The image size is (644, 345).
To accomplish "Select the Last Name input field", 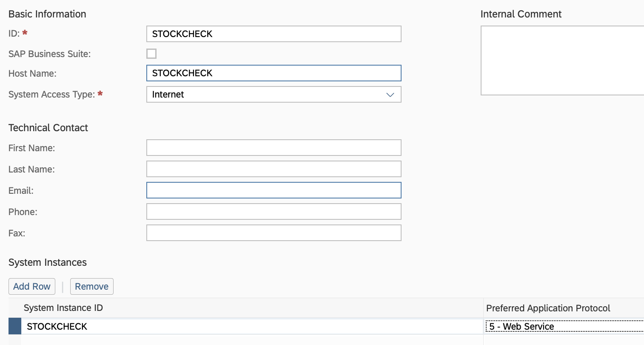I will 273,169.
